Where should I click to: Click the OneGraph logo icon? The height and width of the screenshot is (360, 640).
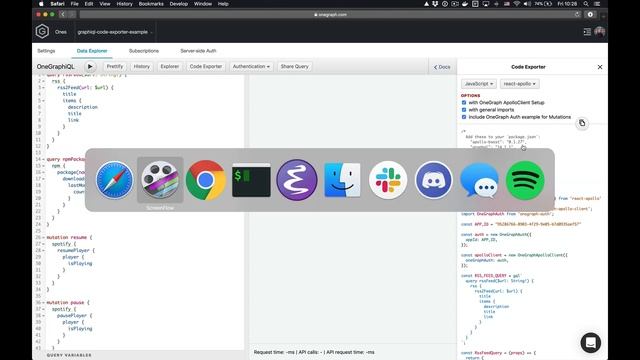coord(42,31)
